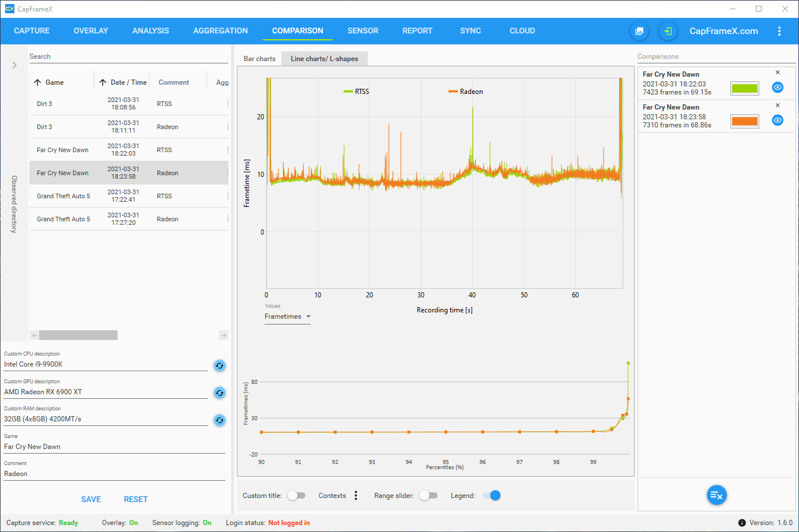Viewport: 799px width, 532px height.
Task: Select the Dirt 3 RTSS record row
Action: tap(129, 104)
